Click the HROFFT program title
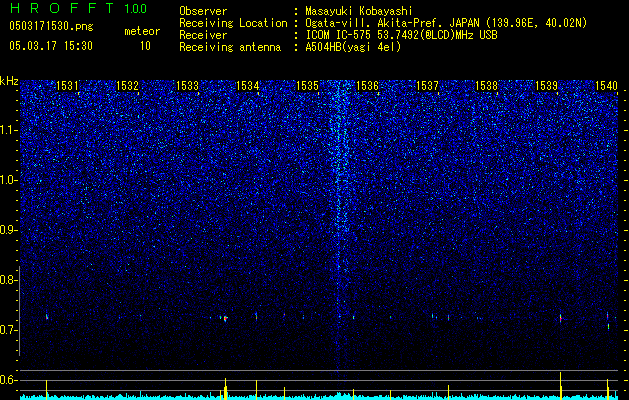 [61, 8]
